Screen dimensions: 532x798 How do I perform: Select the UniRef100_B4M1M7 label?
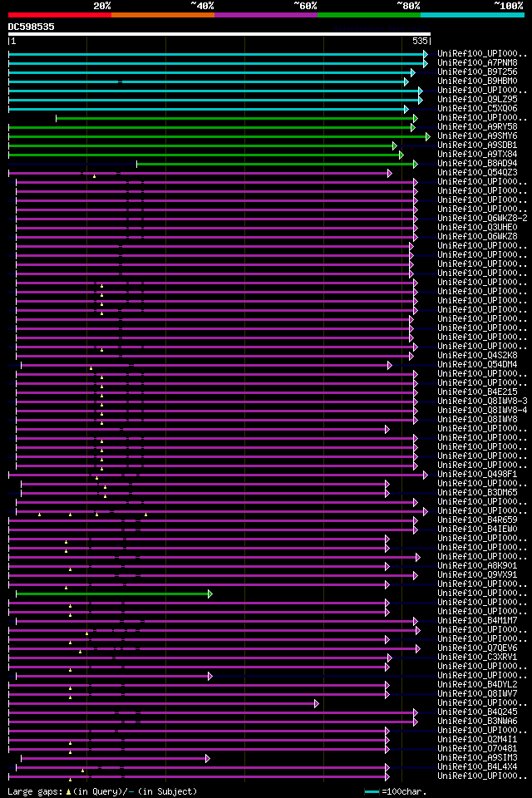click(x=477, y=620)
